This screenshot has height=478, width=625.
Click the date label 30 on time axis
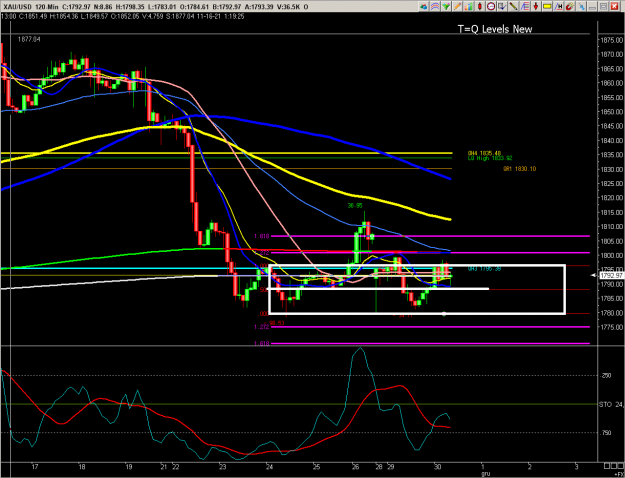pos(437,466)
